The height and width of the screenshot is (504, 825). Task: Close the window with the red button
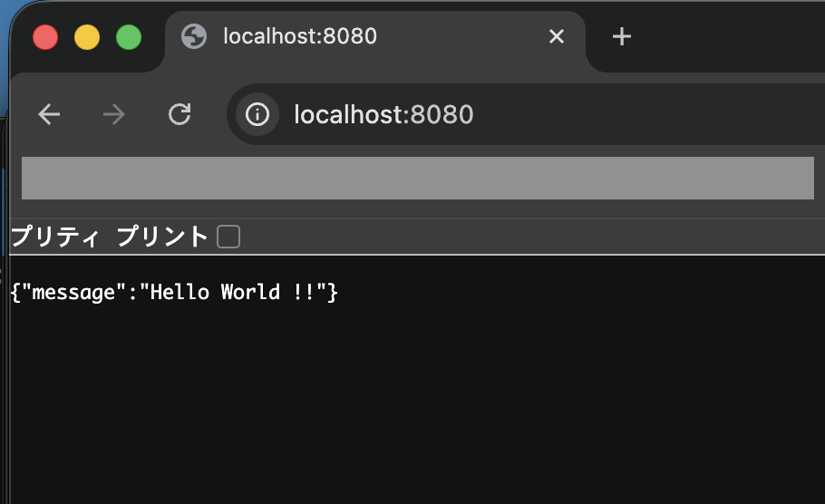point(45,37)
